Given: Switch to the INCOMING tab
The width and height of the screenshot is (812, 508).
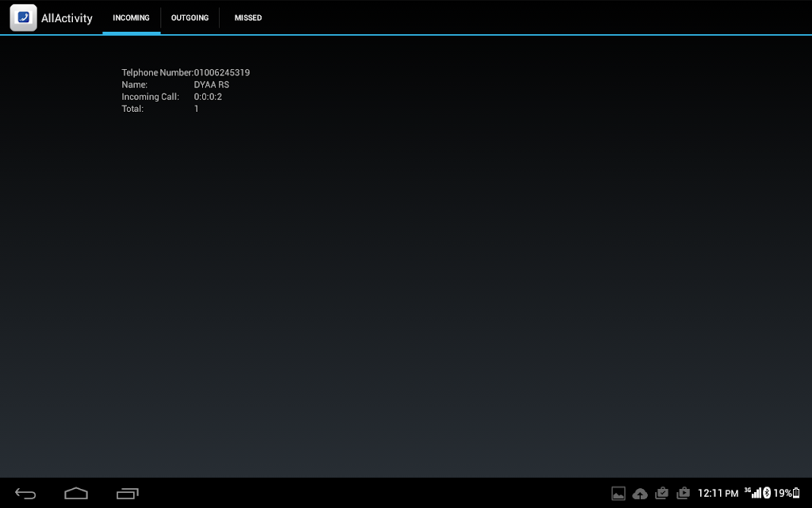Looking at the screenshot, I should pyautogui.click(x=132, y=17).
